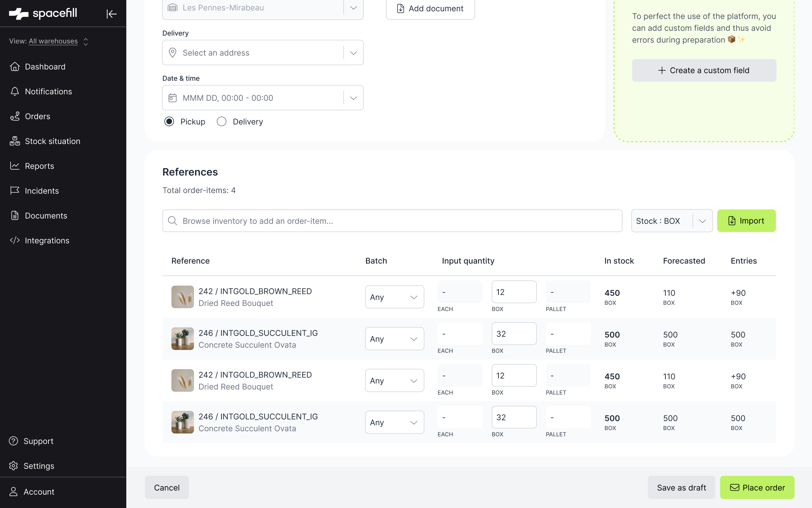Expand the Les Pennes-Mirabeau warehouse dropdown
This screenshot has height=508, width=812.
tap(353, 8)
